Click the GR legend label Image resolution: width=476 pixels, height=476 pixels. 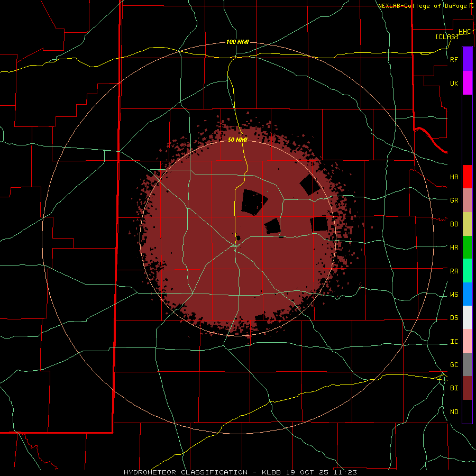click(454, 200)
